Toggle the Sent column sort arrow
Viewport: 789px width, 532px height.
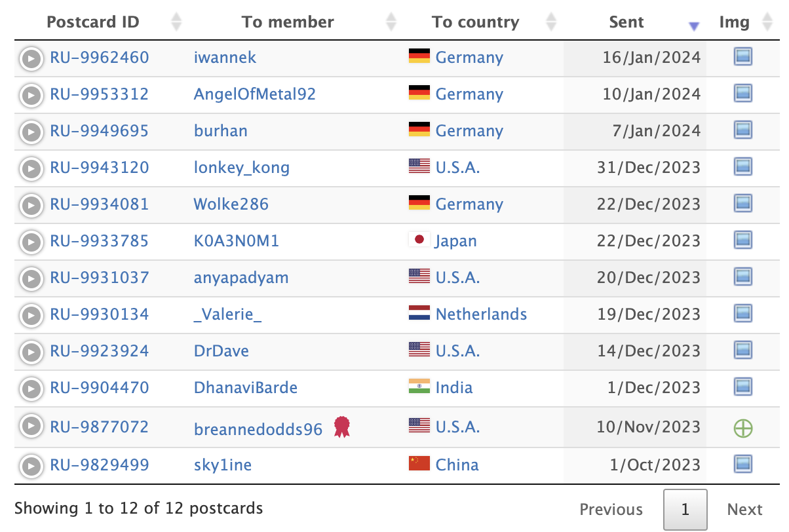694,26
